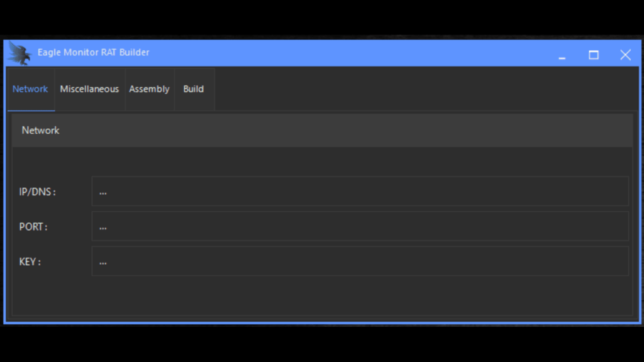The width and height of the screenshot is (644, 362).
Task: Maximize the Eagle Monitor window
Action: [x=594, y=55]
